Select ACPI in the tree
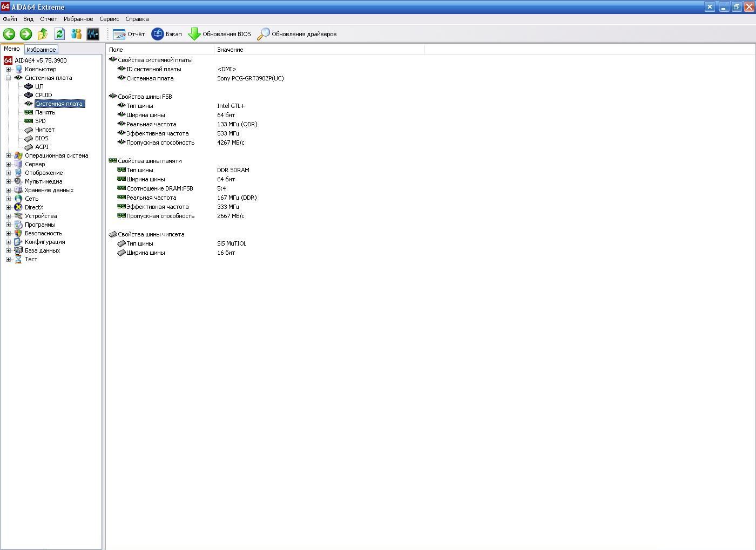Screen dimensions: 756x550 [x=42, y=147]
